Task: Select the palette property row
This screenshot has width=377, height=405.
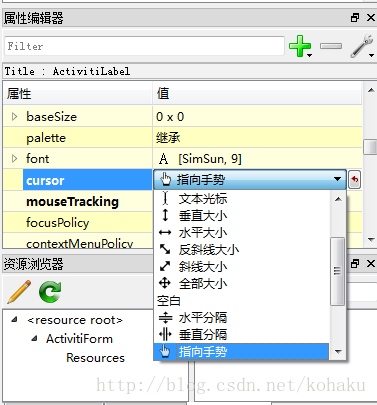Action: point(182,138)
